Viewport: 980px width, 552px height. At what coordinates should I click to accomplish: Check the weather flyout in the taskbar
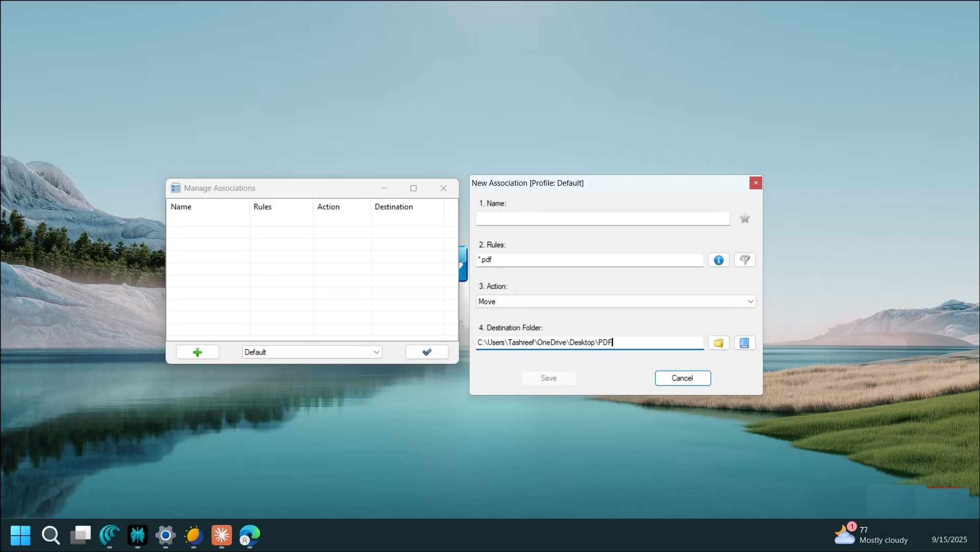pos(873,535)
